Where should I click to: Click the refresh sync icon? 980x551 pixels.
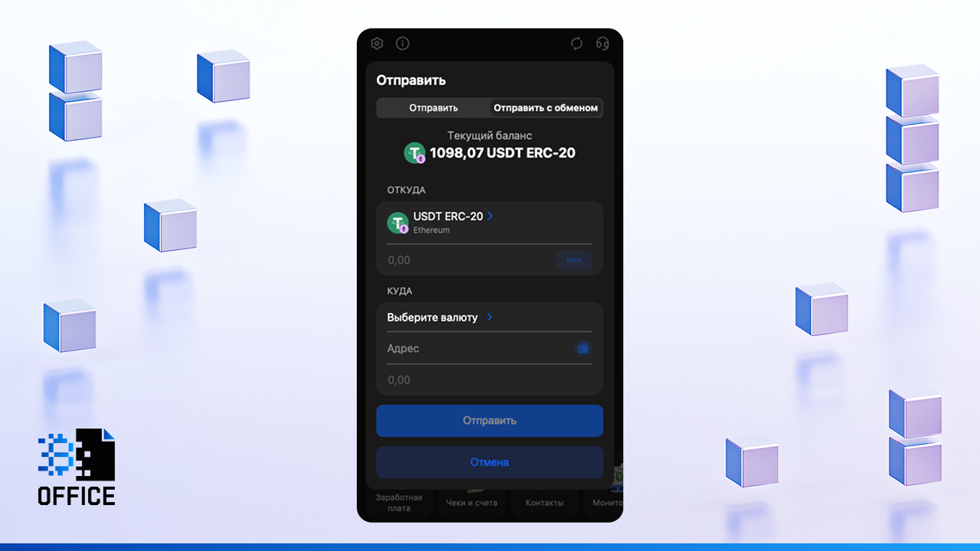pos(577,44)
